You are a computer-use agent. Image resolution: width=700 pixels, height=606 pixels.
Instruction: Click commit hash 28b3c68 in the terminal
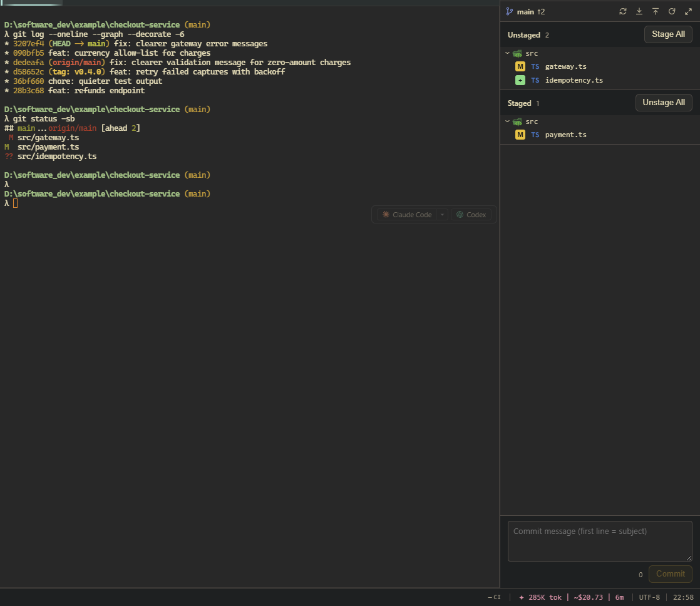[x=29, y=91]
